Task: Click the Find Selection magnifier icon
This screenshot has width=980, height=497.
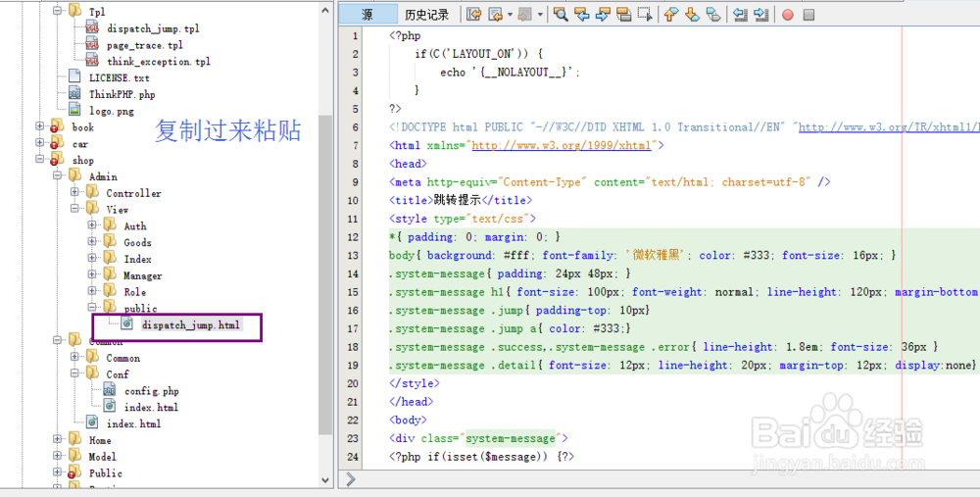Action: [561, 15]
